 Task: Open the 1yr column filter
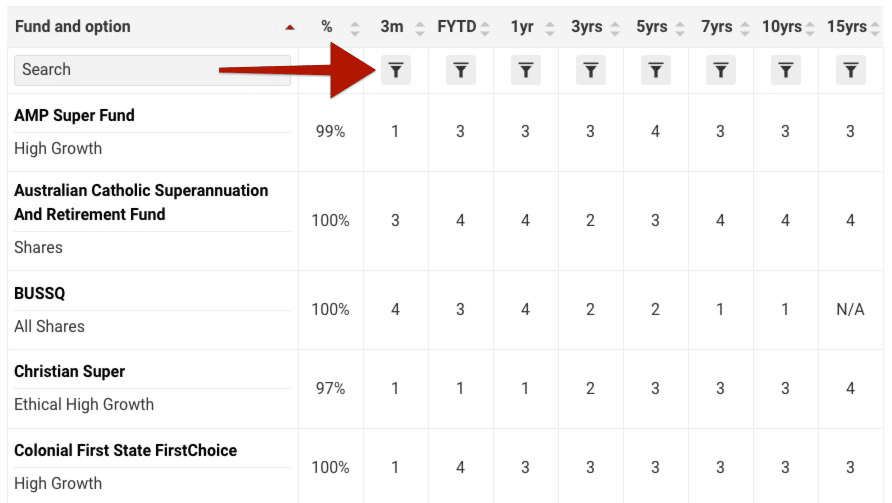coord(525,70)
